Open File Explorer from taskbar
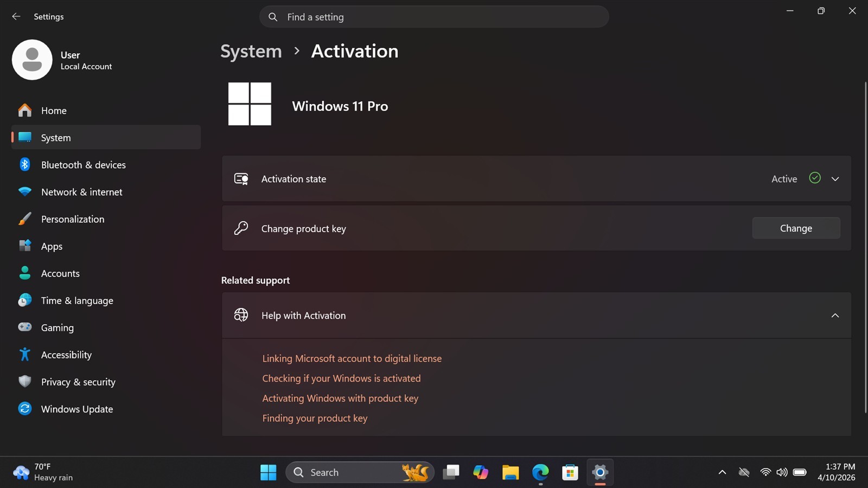 (x=510, y=472)
